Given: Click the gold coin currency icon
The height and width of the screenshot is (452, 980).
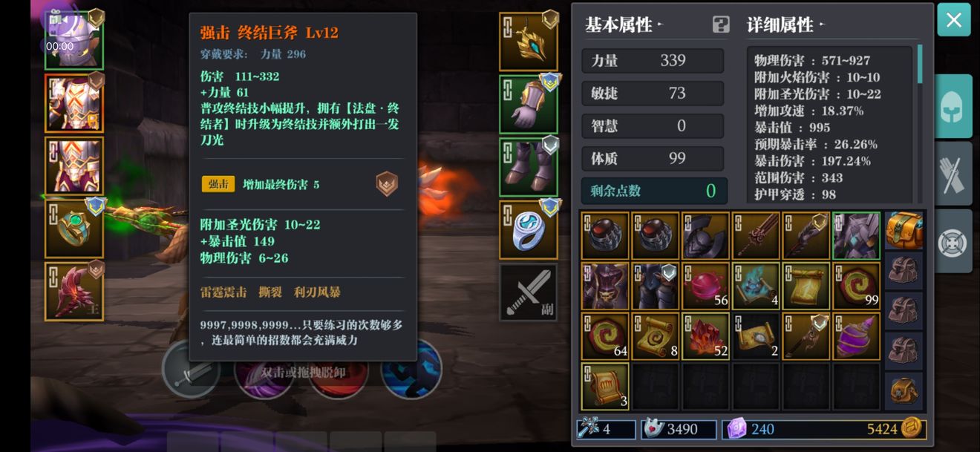Looking at the screenshot, I should click(912, 428).
